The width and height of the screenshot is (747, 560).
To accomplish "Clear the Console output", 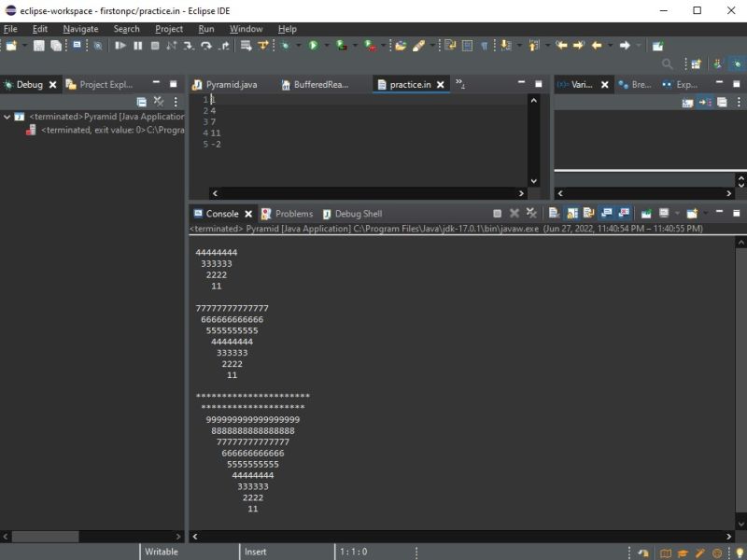I will [553, 213].
